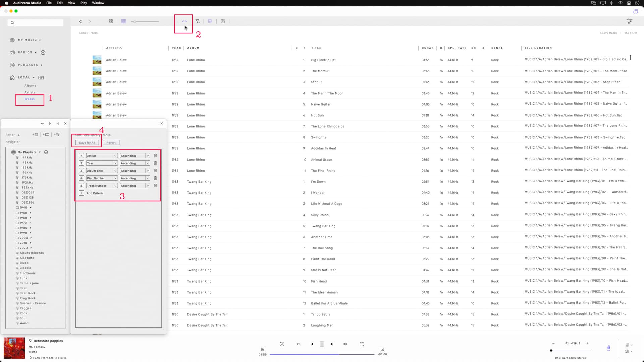This screenshot has height=362, width=644.
Task: Create a new playlist folder
Action: 46,135
